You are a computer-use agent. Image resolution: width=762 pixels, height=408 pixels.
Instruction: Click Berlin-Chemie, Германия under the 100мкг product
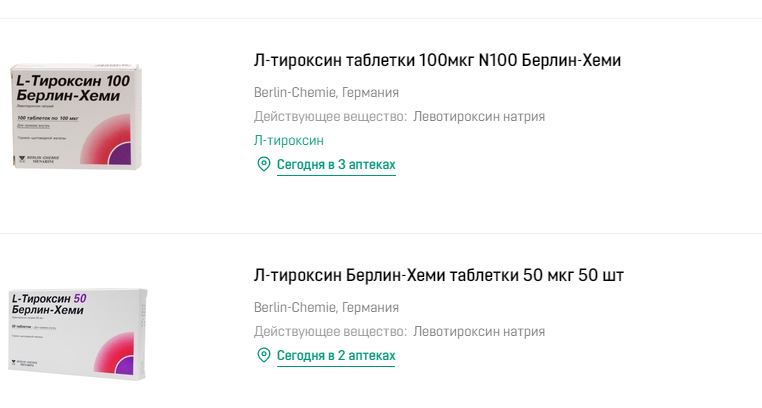click(x=326, y=93)
